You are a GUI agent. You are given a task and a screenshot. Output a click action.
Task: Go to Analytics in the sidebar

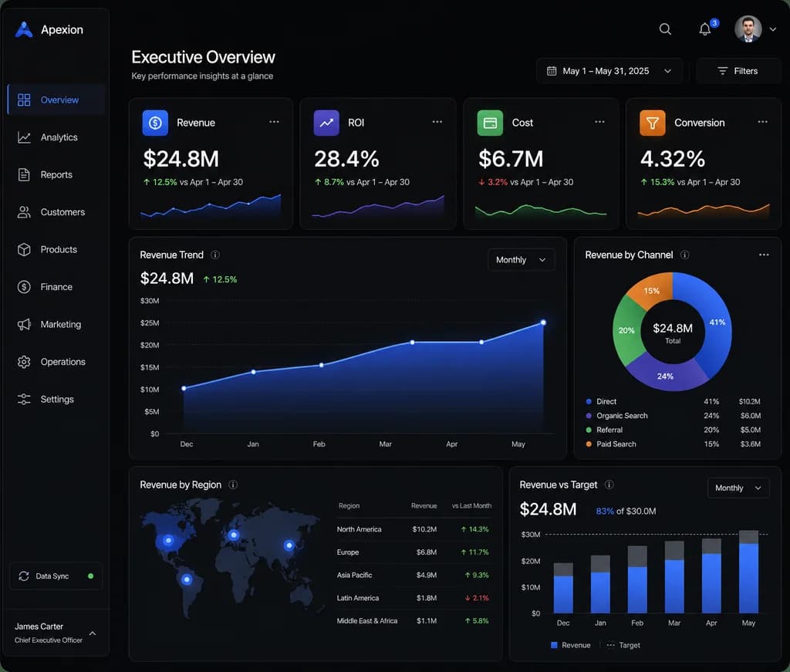coord(56,137)
